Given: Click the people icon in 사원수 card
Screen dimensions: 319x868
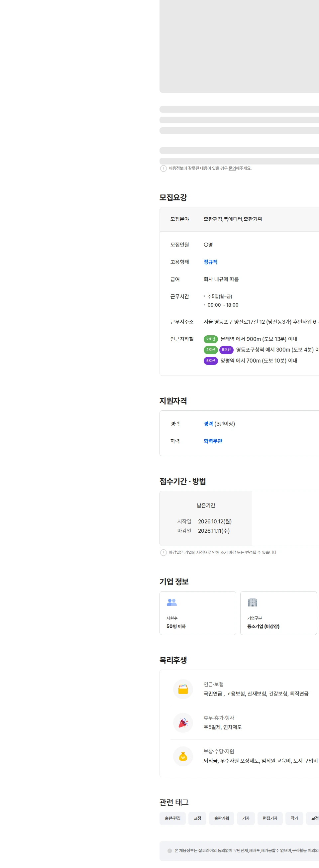Looking at the screenshot, I should [x=172, y=602].
